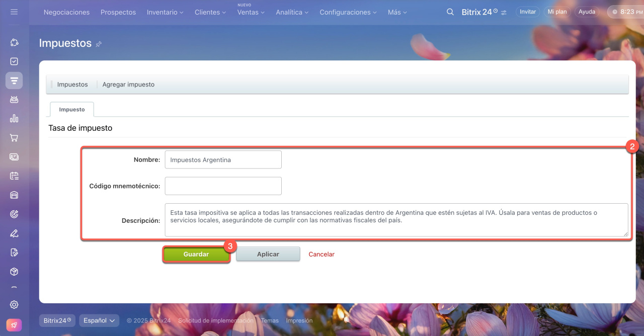Open the warehouse storefront icon in the sidebar

click(14, 195)
